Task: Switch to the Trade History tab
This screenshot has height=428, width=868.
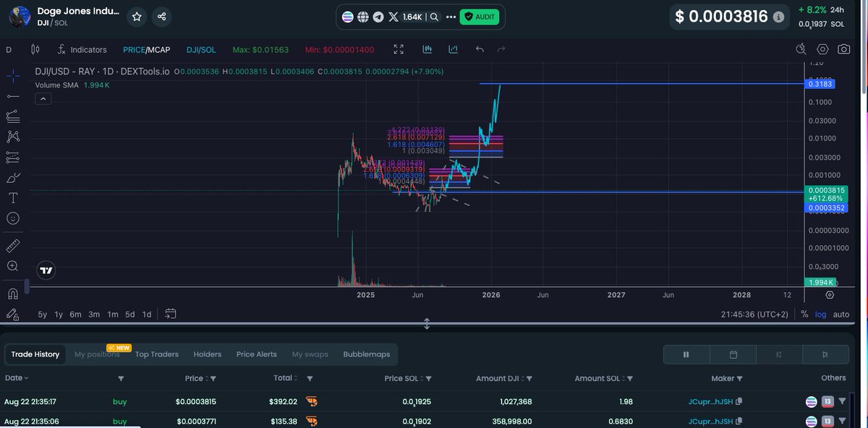Action: point(35,354)
